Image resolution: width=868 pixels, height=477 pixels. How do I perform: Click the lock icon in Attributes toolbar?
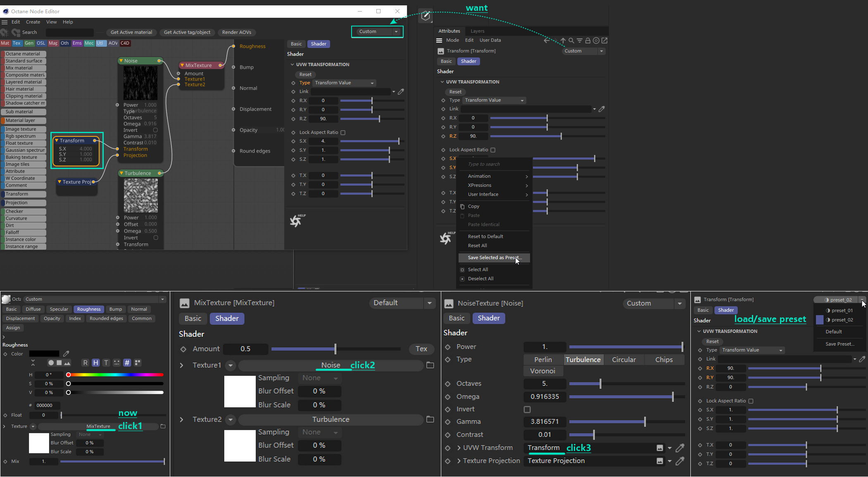point(587,41)
